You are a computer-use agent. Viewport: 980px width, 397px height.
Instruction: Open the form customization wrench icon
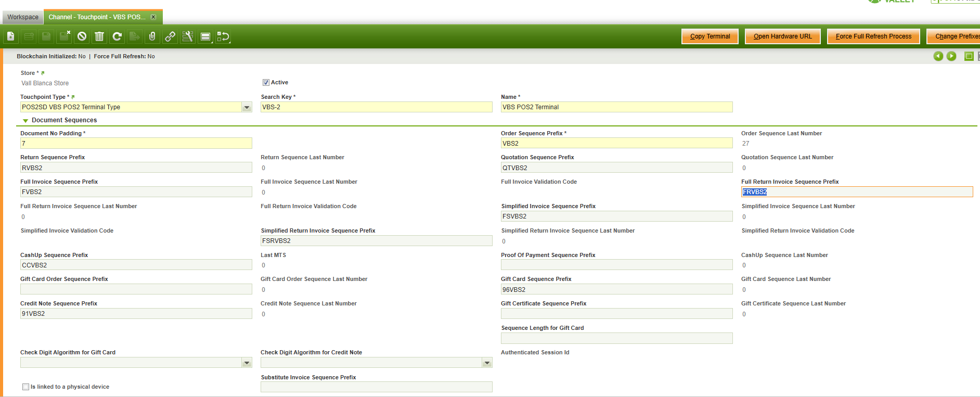point(188,36)
